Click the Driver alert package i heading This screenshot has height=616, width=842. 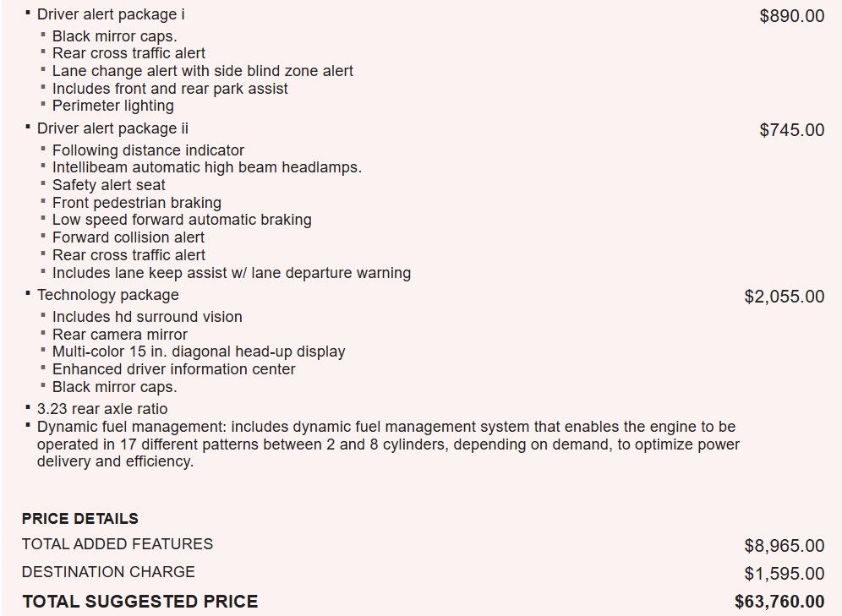pos(111,14)
